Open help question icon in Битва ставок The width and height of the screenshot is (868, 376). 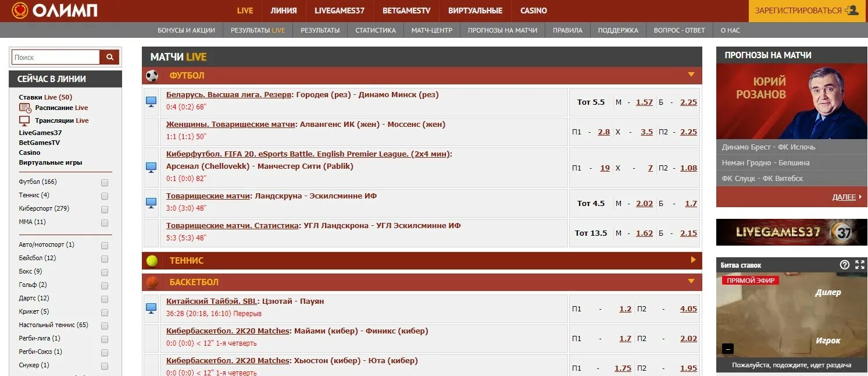click(845, 265)
